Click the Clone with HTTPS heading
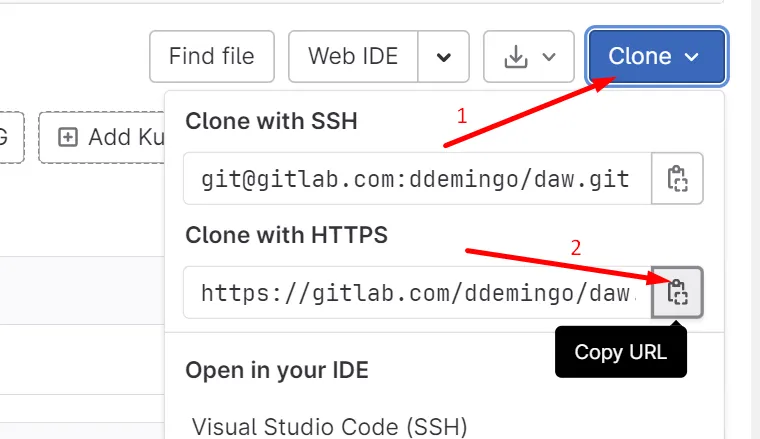The height and width of the screenshot is (439, 760). click(x=286, y=235)
